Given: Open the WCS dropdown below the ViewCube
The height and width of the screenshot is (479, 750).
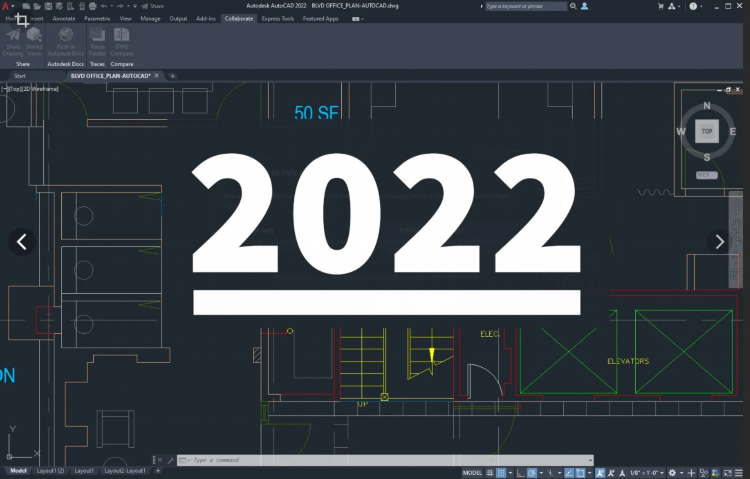Looking at the screenshot, I should tap(706, 175).
